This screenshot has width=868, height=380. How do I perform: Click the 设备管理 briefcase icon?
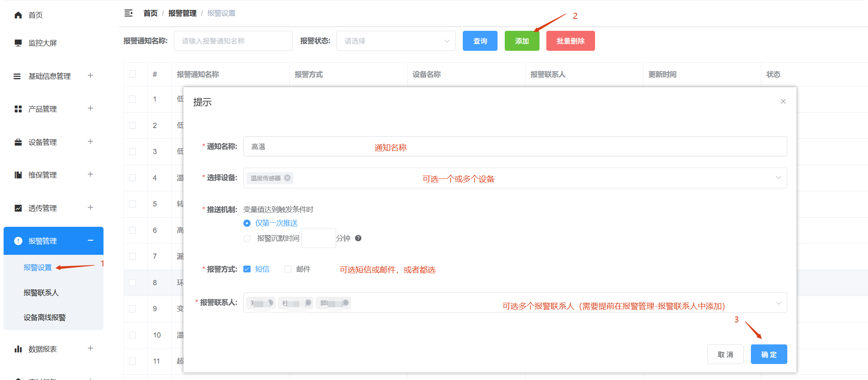coord(18,142)
